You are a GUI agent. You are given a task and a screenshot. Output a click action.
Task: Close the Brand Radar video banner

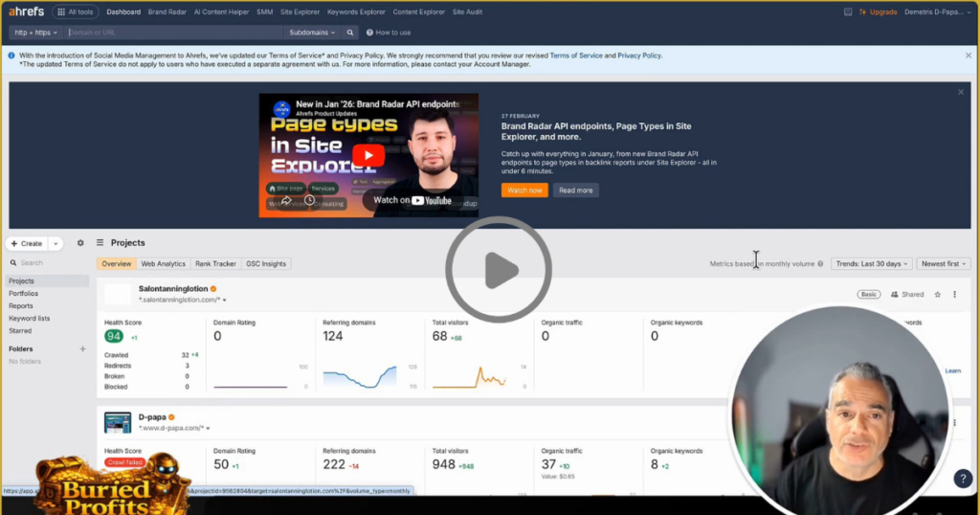click(961, 92)
